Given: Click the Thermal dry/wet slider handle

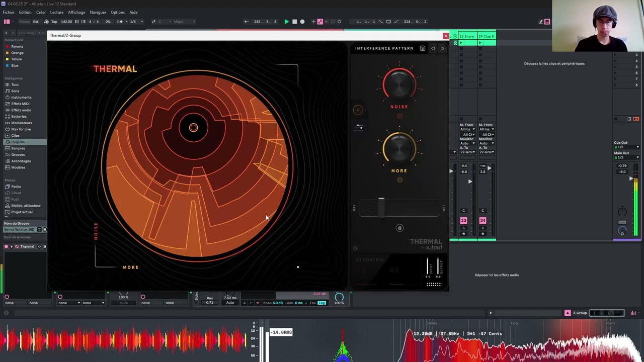Looking at the screenshot, I should 381,207.
